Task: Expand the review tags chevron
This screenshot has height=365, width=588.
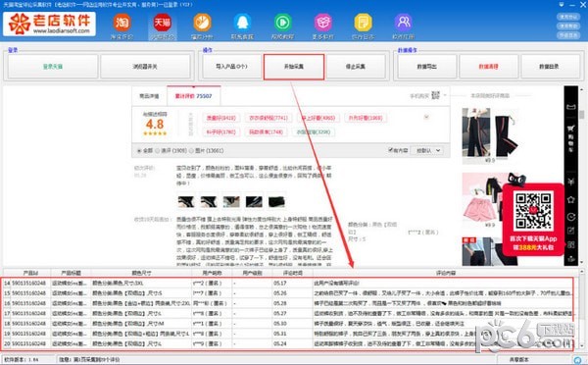Action: coord(426,117)
